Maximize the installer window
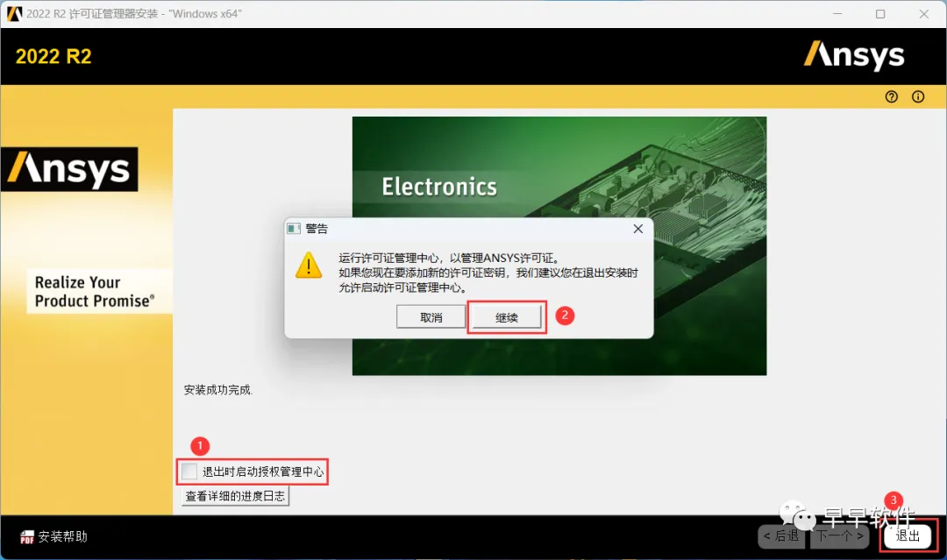The image size is (947, 560). click(x=880, y=14)
